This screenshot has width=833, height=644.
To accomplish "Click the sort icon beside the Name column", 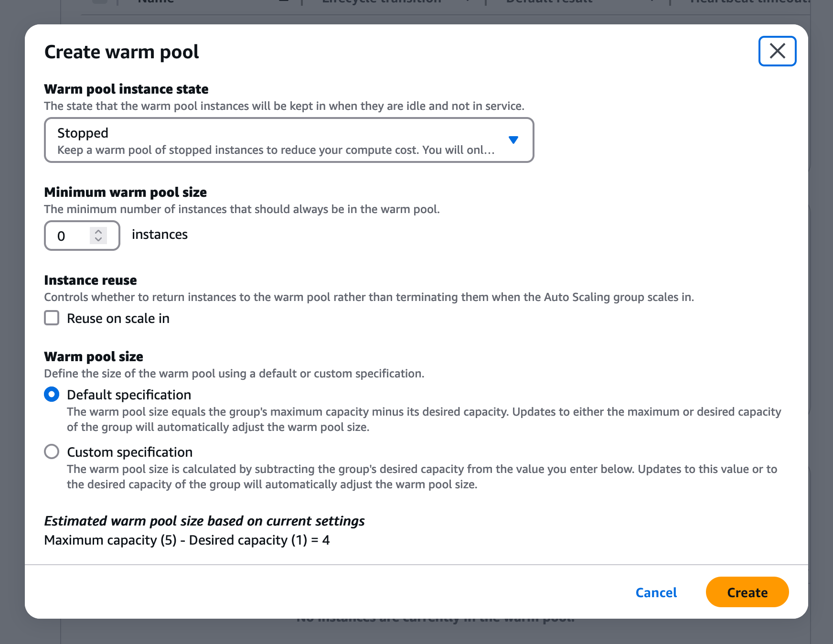I will click(x=284, y=2).
